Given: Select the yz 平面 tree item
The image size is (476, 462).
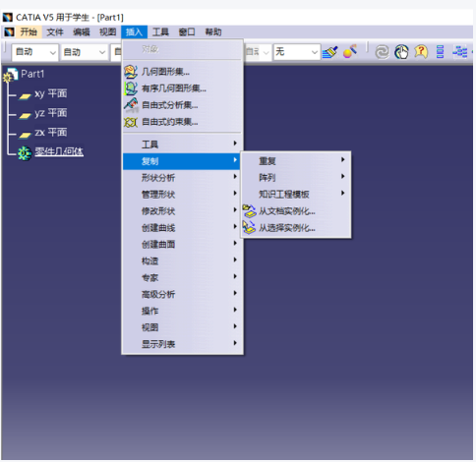Looking at the screenshot, I should pyautogui.click(x=50, y=113).
